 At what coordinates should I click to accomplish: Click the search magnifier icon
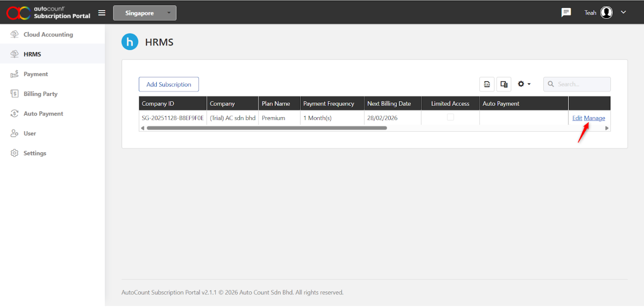pyautogui.click(x=551, y=84)
